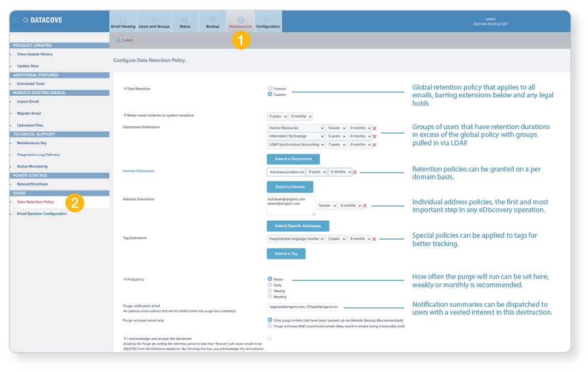Image resolution: width=588 pixels, height=372 pixels.
Task: Open View Update History in sidebar
Action: tap(35, 55)
